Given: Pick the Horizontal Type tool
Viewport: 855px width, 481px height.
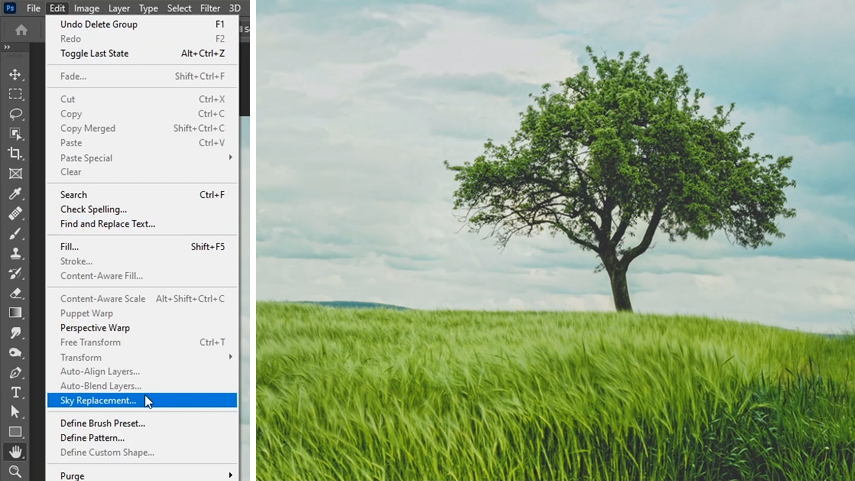Looking at the screenshot, I should click(x=15, y=392).
